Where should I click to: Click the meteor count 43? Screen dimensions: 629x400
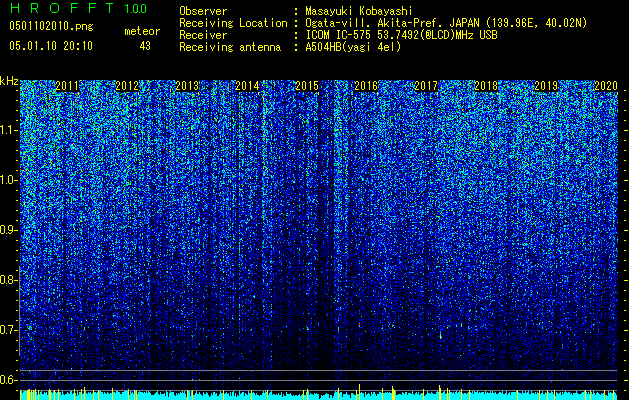(145, 46)
